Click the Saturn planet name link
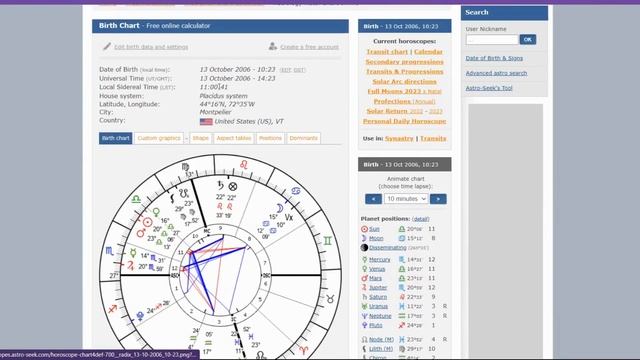 click(378, 297)
